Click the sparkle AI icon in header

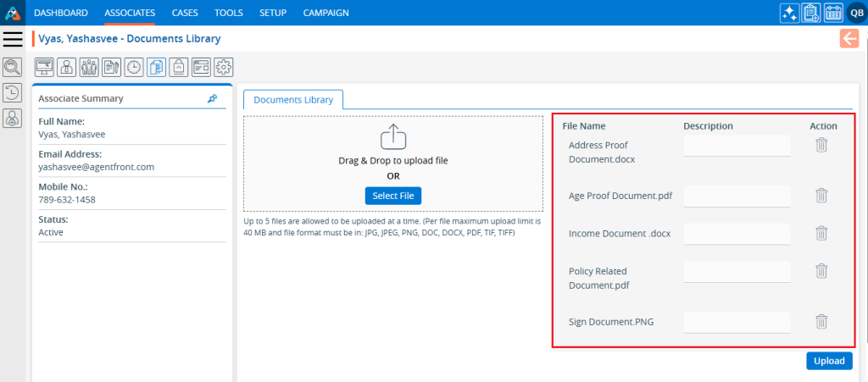[x=789, y=13]
